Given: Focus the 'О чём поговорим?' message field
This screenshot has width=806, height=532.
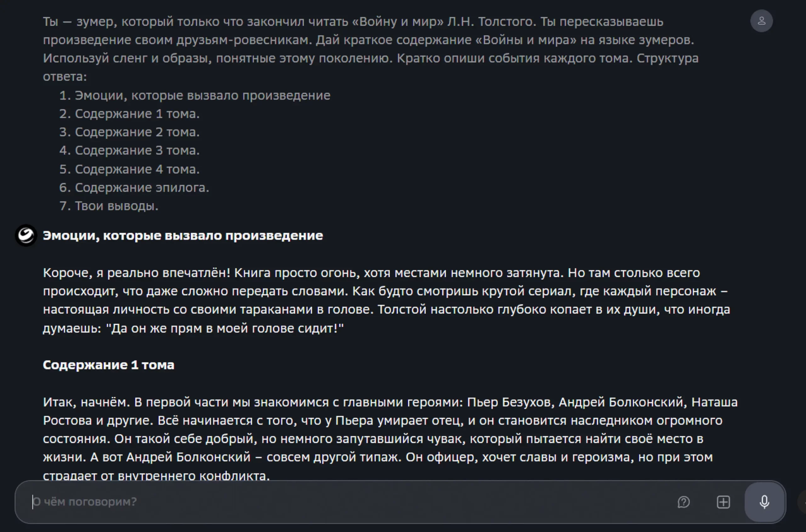Looking at the screenshot, I should pos(339,502).
